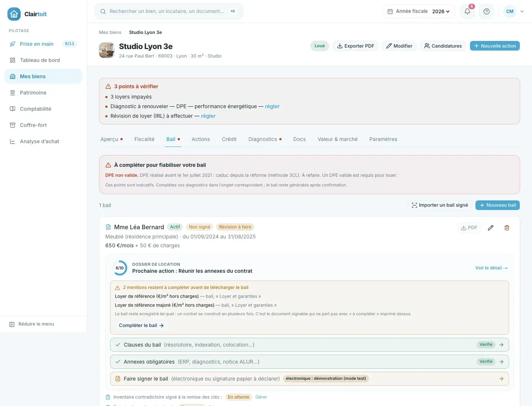
Task: Click Gérer link for inventaire contradictoire
Action: click(x=261, y=397)
